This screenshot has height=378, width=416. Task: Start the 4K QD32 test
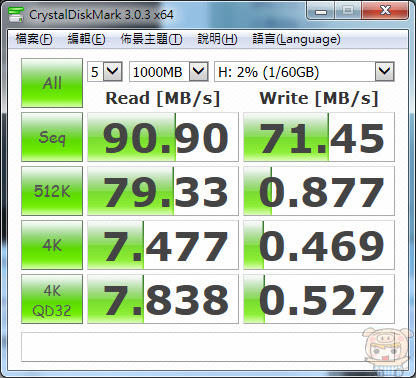tap(52, 299)
